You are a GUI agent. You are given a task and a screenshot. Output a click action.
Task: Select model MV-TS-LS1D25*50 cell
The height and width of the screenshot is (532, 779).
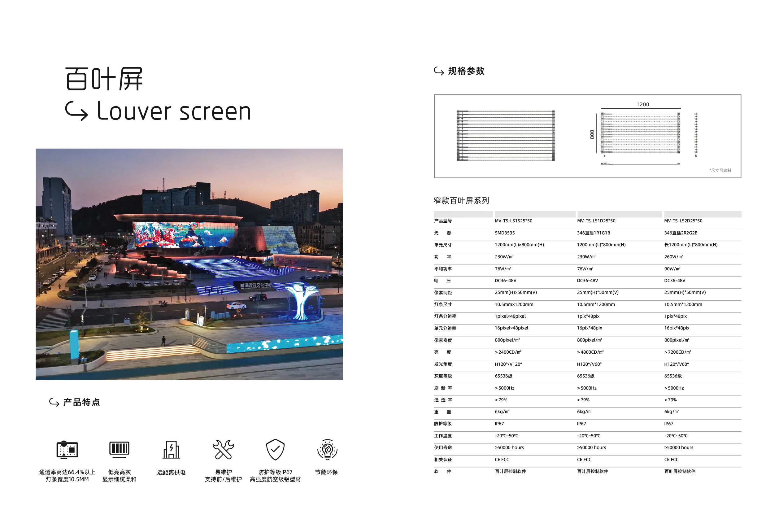596,221
